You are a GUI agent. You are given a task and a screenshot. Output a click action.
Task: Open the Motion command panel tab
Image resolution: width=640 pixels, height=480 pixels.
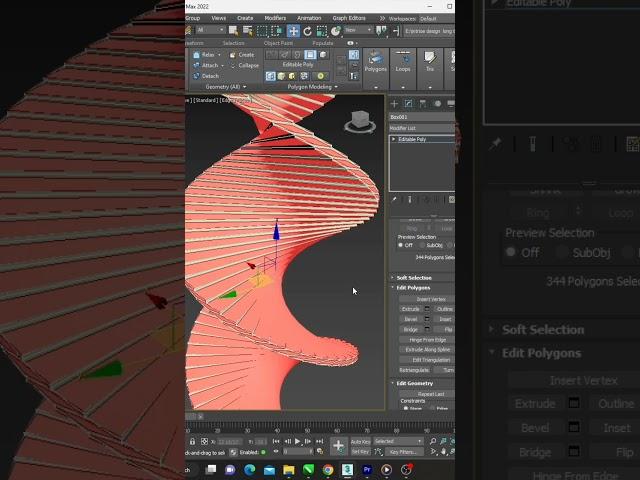pos(438,104)
